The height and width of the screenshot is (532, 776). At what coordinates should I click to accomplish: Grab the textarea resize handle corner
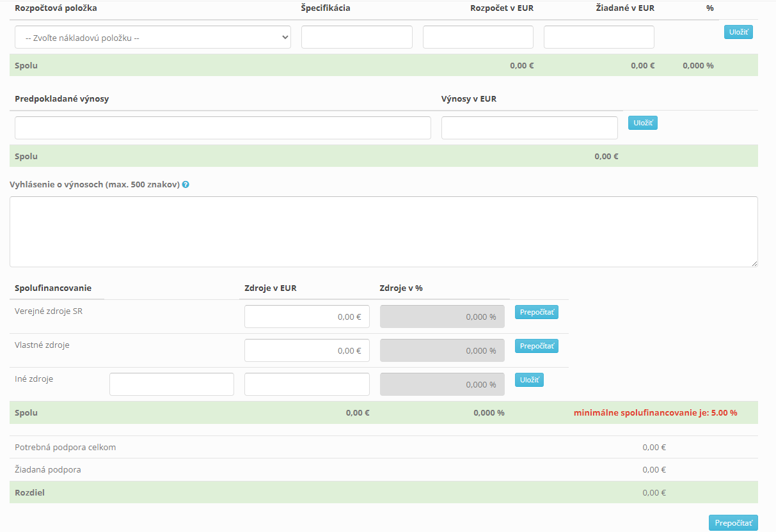coord(754,263)
